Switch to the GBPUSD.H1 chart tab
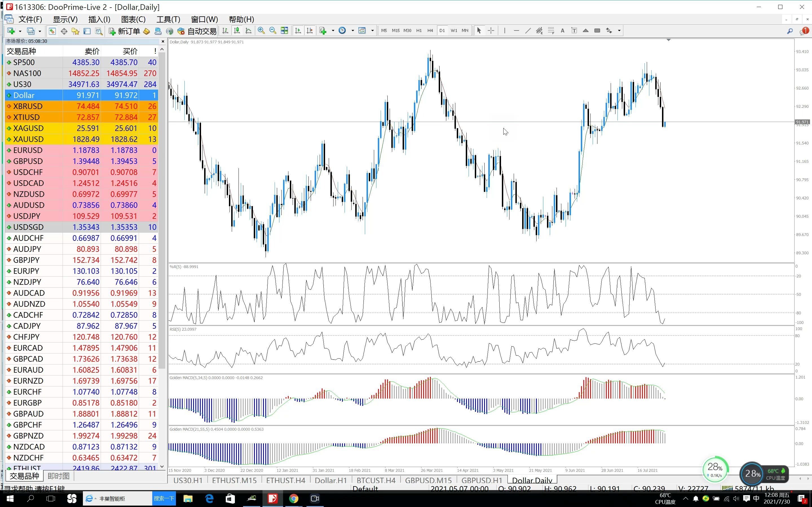The height and width of the screenshot is (507, 812). 482,480
